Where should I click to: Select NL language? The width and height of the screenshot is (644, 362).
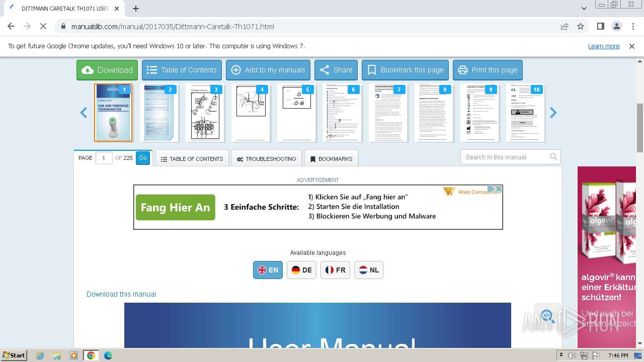(369, 270)
